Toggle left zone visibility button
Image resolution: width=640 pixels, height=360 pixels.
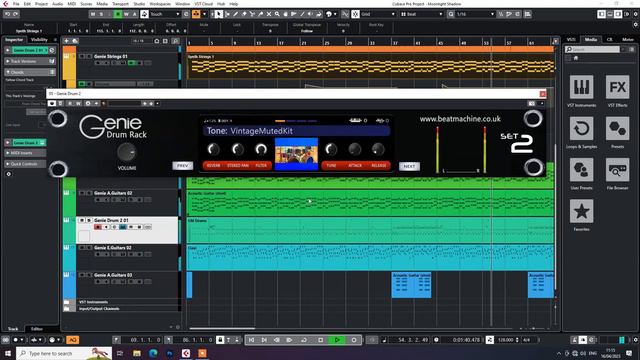(x=601, y=14)
